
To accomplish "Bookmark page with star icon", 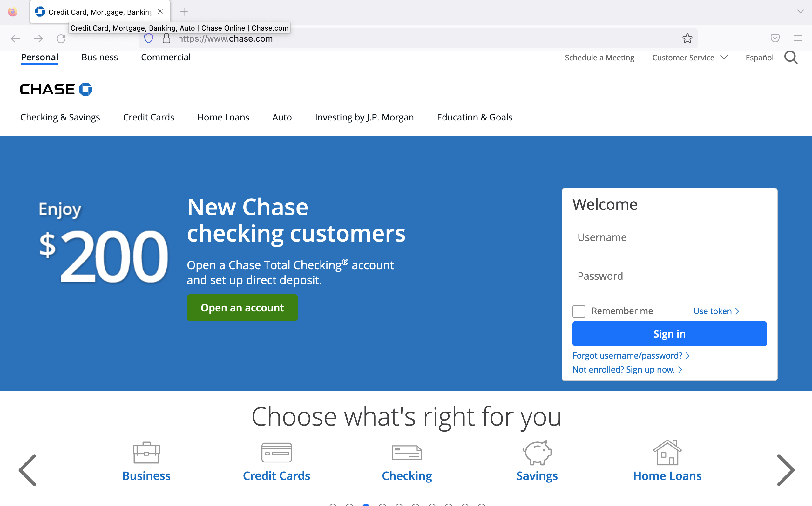I will click(x=687, y=38).
